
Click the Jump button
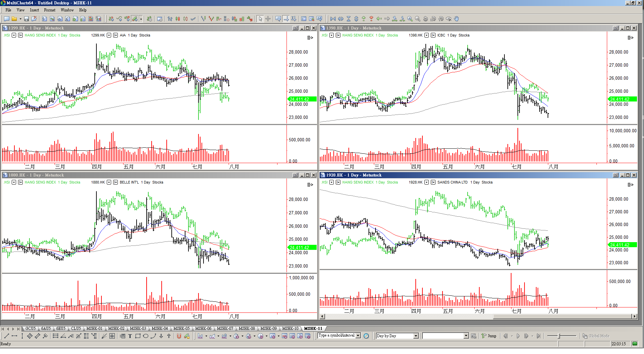coord(489,336)
